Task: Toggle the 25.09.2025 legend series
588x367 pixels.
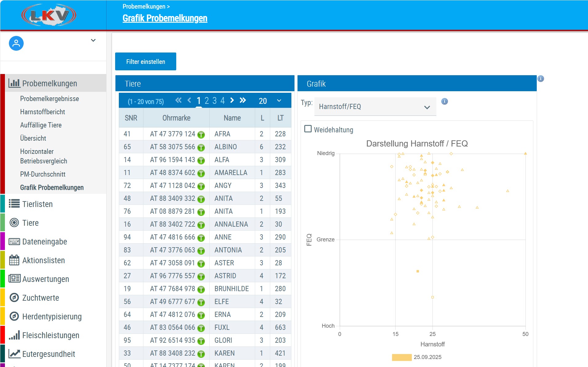Action: 402,357
